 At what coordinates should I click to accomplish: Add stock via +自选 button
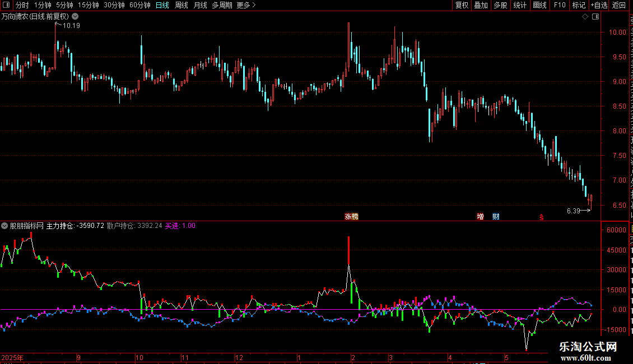[x=599, y=5]
